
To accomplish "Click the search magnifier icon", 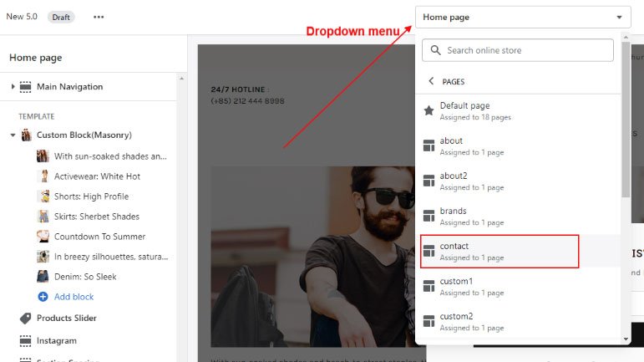I will click(x=435, y=50).
